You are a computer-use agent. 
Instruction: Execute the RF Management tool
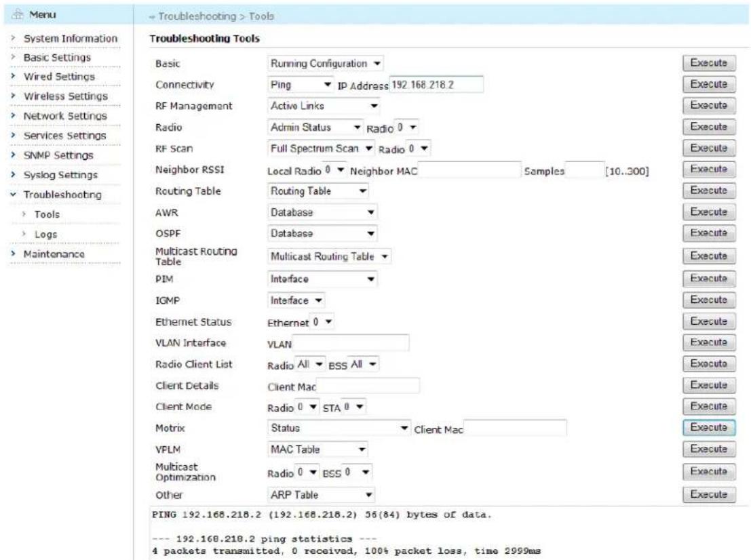[709, 105]
